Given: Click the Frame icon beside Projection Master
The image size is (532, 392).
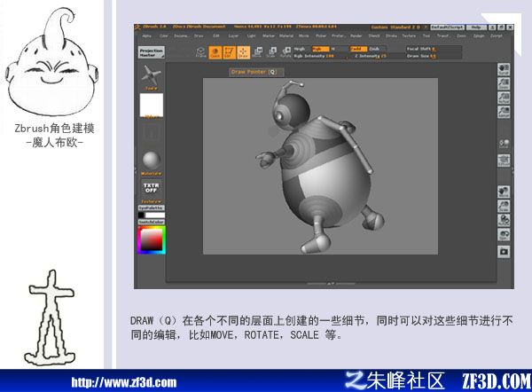Looking at the screenshot, I should (200, 52).
